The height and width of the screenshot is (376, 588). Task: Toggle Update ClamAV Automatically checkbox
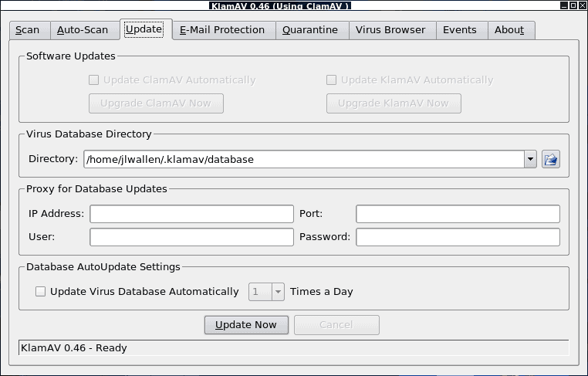[94, 80]
